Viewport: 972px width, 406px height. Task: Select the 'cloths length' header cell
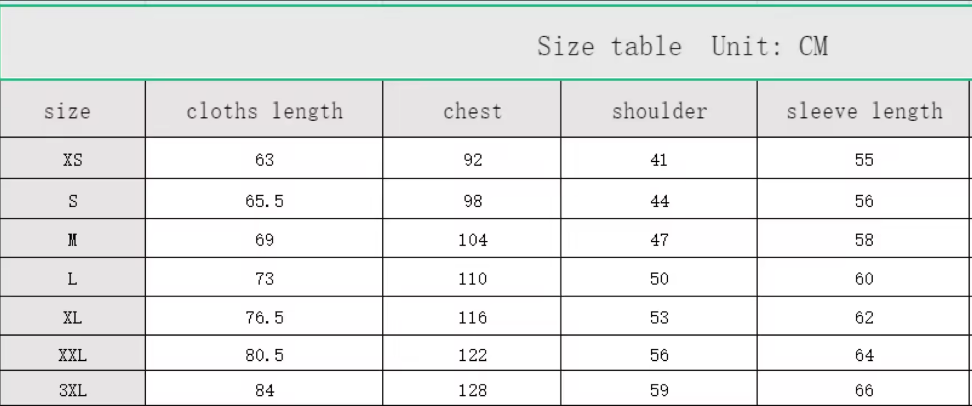(x=264, y=111)
